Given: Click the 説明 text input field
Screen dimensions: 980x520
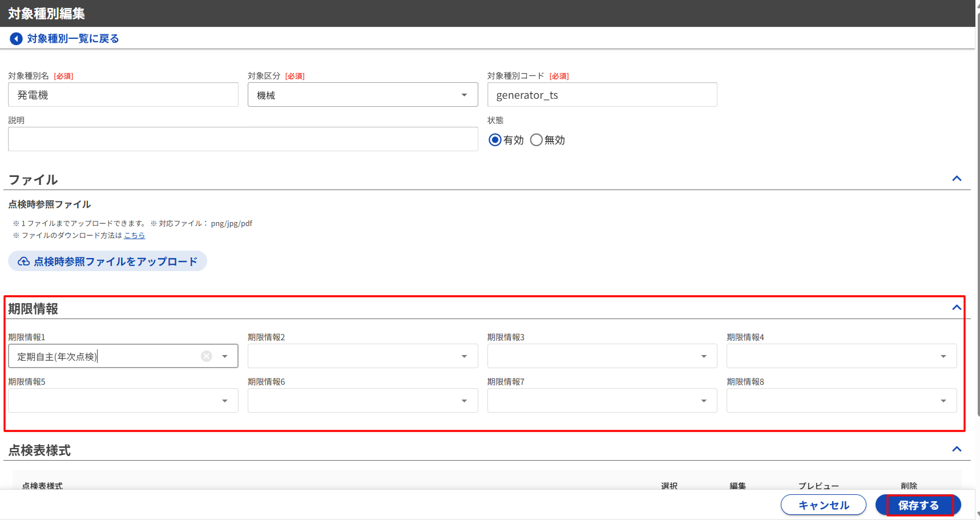Looking at the screenshot, I should [243, 139].
